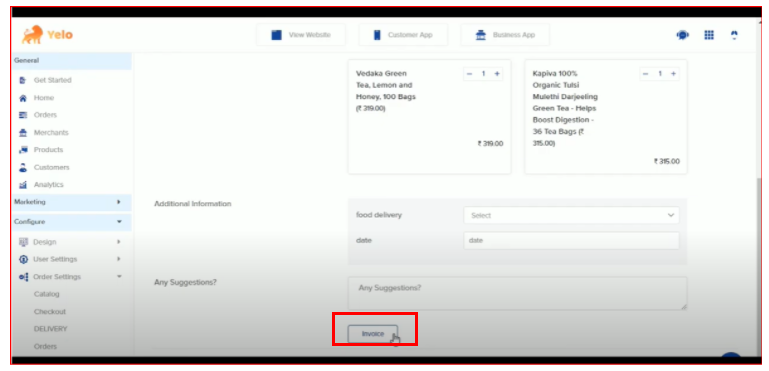This screenshot has width=769, height=371.
Task: Click the Order Settings icon
Action: (x=23, y=277)
